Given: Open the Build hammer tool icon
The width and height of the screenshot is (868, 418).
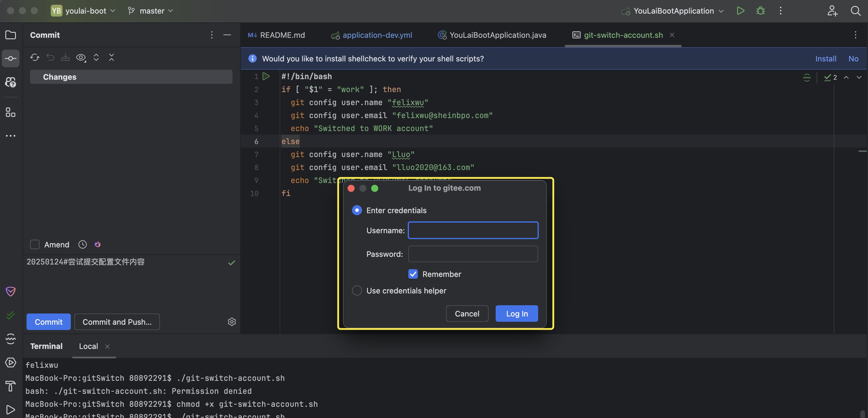Looking at the screenshot, I should point(10,386).
